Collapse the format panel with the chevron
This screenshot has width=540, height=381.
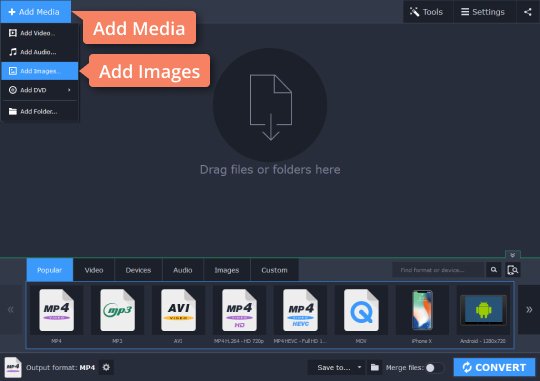(x=512, y=255)
